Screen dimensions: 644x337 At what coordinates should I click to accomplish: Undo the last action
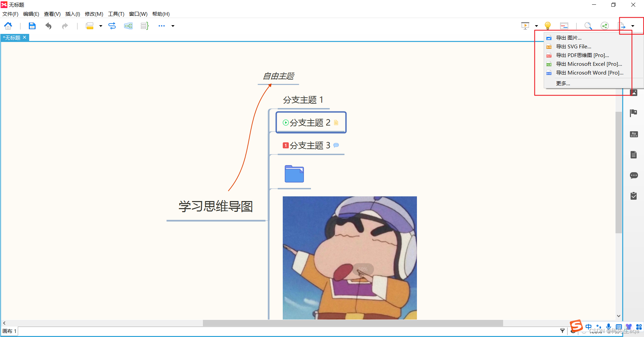(48, 26)
